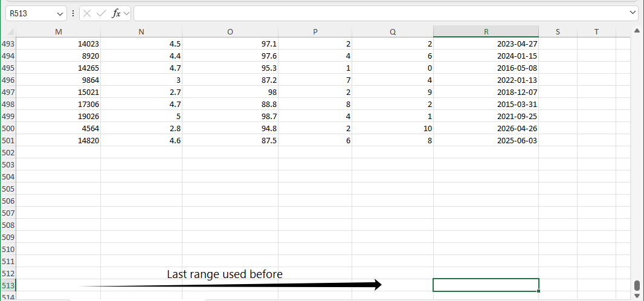Click cell containing 9864
The image size is (644, 301).
[x=59, y=80]
